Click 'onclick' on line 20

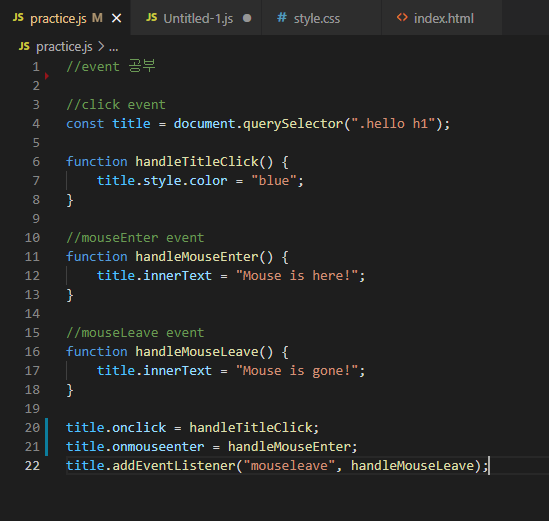coord(139,427)
